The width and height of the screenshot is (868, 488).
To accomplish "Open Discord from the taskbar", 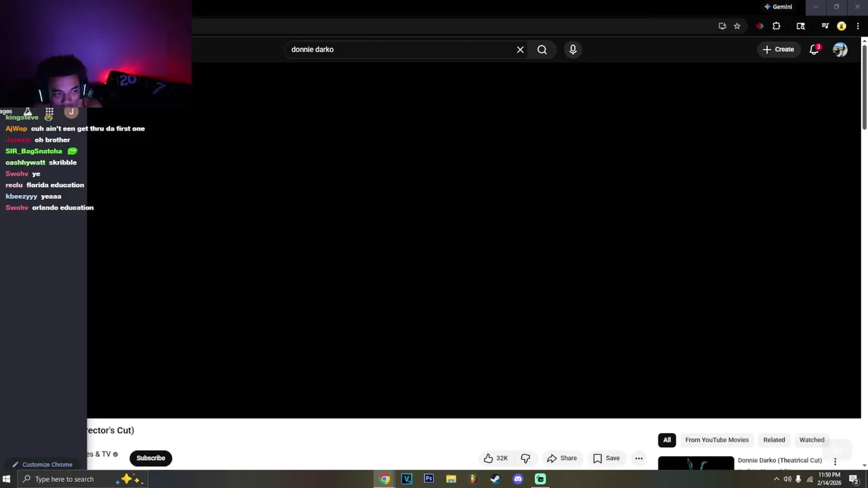I will pyautogui.click(x=518, y=479).
